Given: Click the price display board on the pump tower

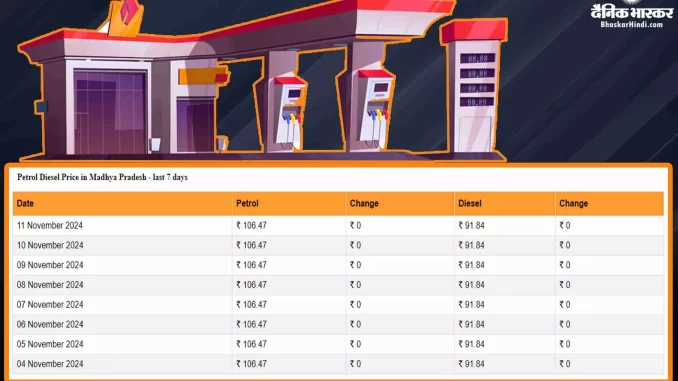Looking at the screenshot, I should pyautogui.click(x=477, y=80).
